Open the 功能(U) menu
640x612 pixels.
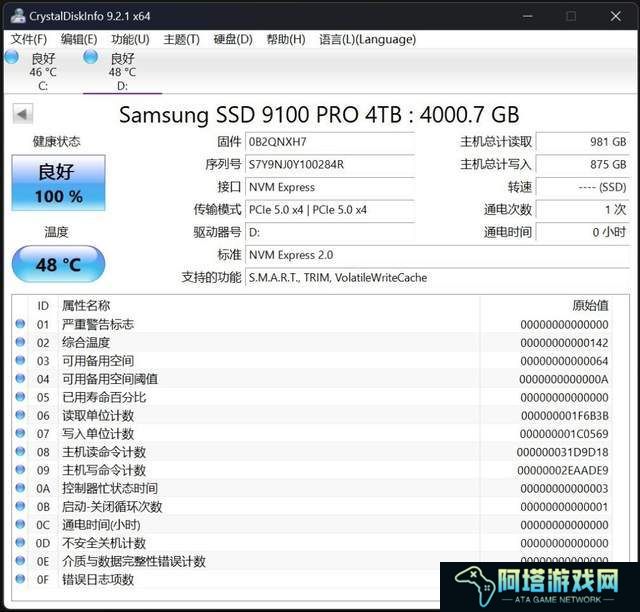130,39
